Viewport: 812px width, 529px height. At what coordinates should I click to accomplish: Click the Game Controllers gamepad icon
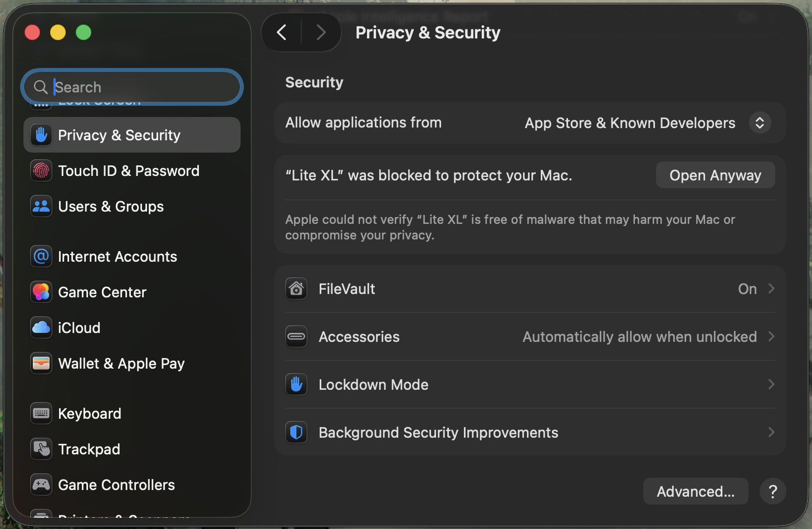41,484
